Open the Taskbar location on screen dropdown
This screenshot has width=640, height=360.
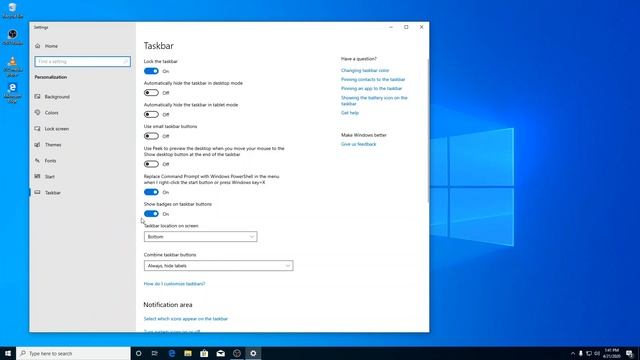click(200, 237)
